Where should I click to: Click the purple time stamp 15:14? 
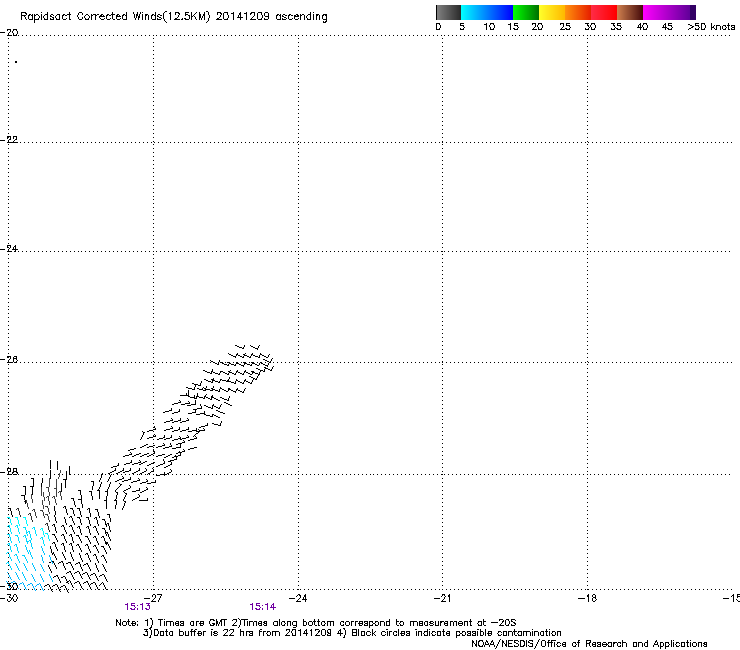pos(262,607)
